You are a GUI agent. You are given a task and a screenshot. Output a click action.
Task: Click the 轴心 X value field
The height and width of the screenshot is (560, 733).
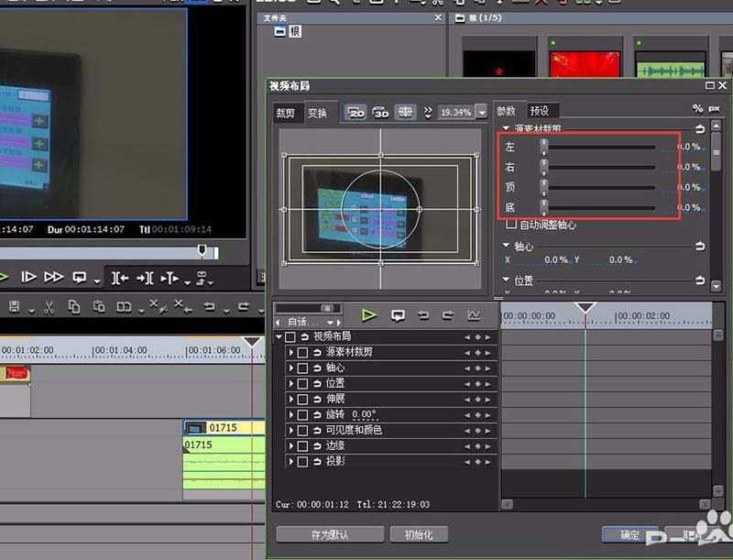(x=556, y=260)
